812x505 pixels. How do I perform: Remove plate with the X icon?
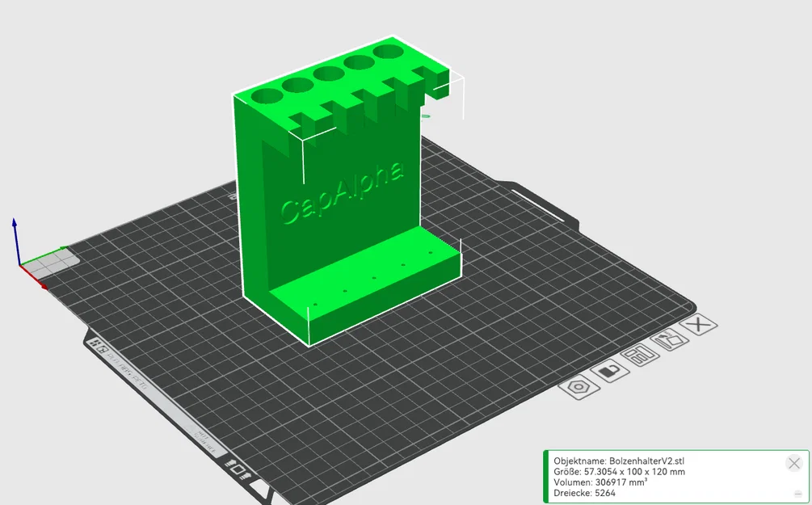(x=699, y=325)
